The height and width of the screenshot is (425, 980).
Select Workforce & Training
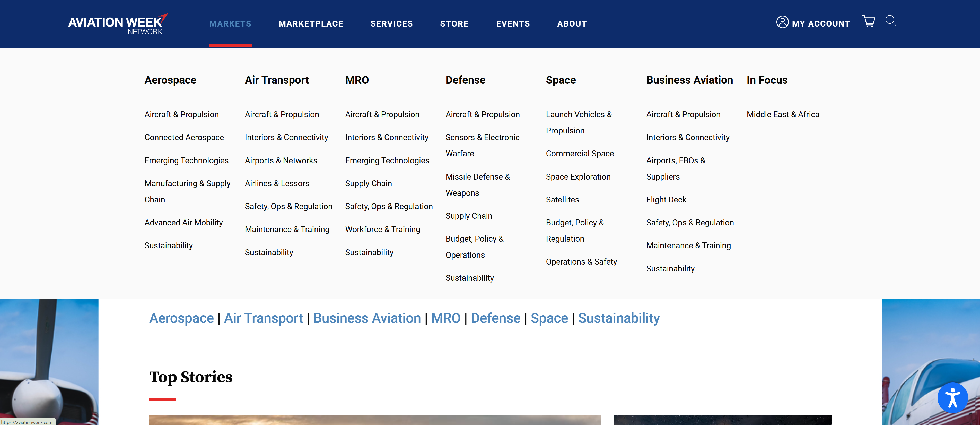(x=382, y=229)
